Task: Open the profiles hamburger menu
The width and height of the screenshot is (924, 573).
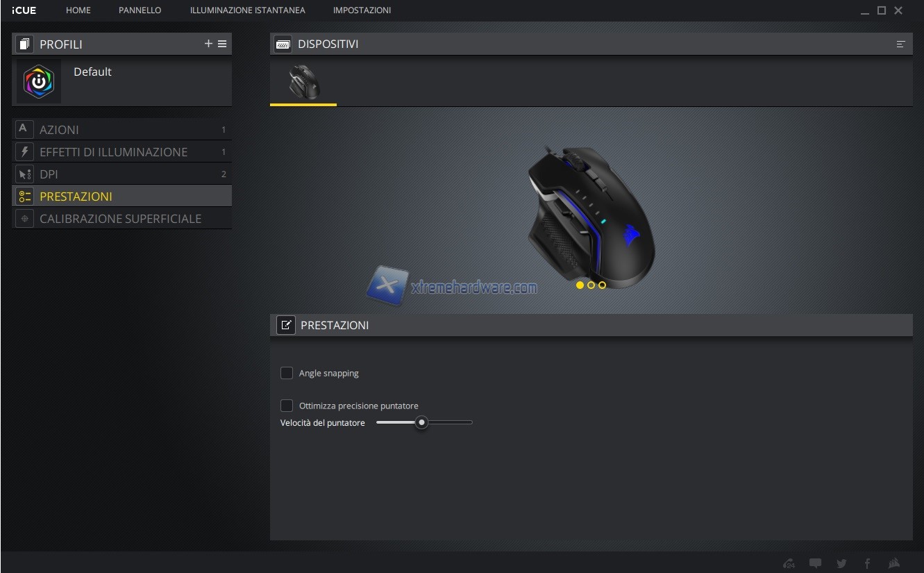Action: tap(222, 44)
